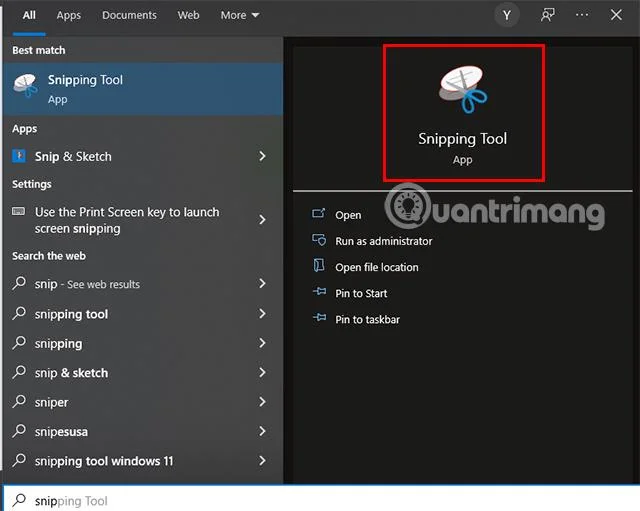This screenshot has width=640, height=511.
Task: Choose Pin to taskbar
Action: pyautogui.click(x=367, y=320)
